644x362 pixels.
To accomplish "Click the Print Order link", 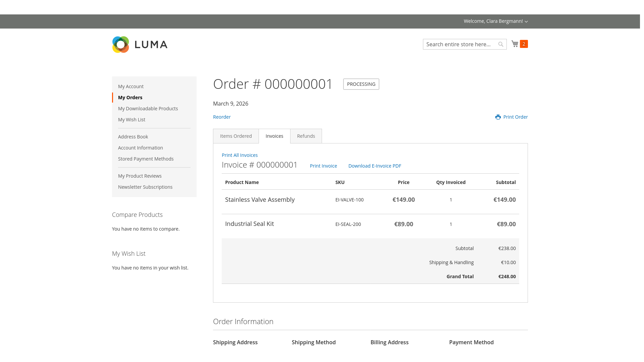I will 516,117.
